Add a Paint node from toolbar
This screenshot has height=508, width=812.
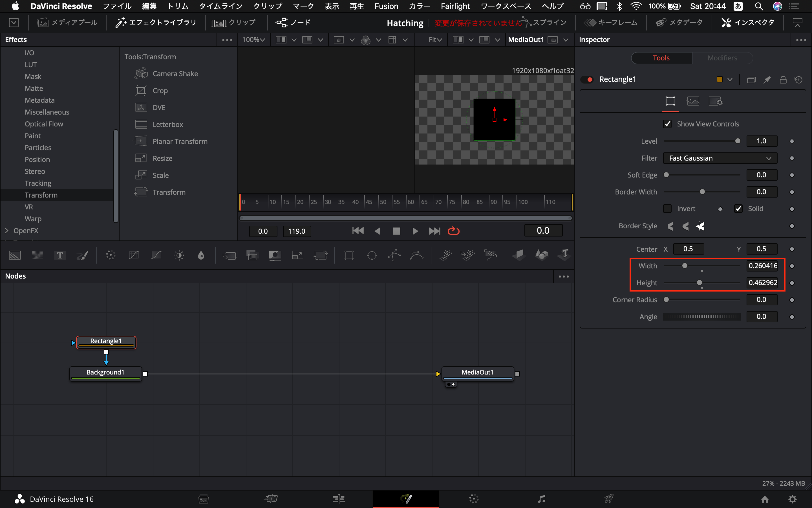click(83, 255)
